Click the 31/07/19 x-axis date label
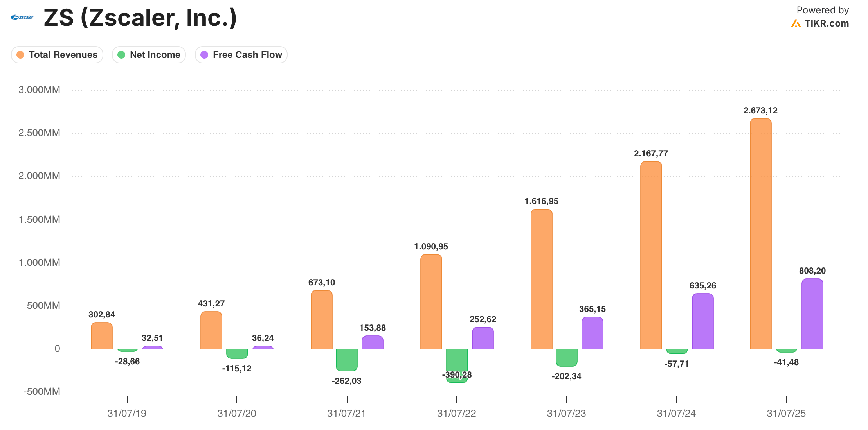This screenshot has height=430, width=868. click(127, 414)
